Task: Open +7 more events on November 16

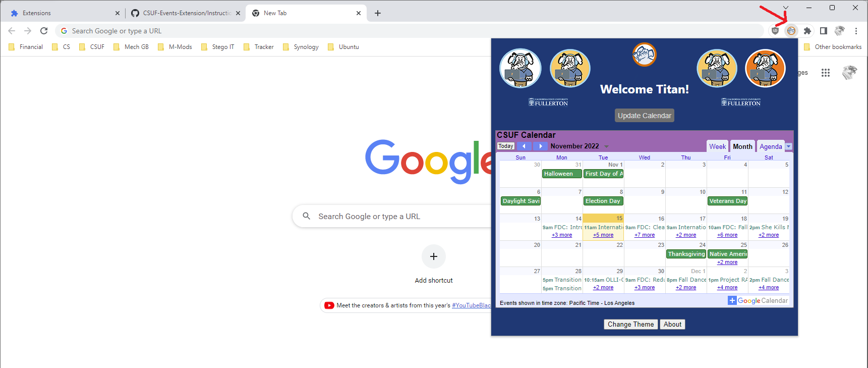Action: 645,235
